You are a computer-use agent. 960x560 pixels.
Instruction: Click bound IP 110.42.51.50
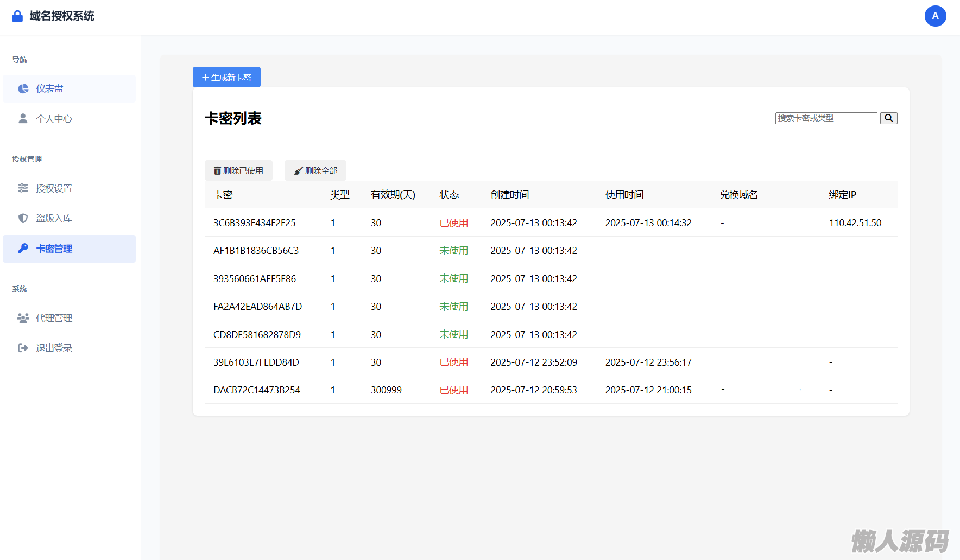[855, 223]
